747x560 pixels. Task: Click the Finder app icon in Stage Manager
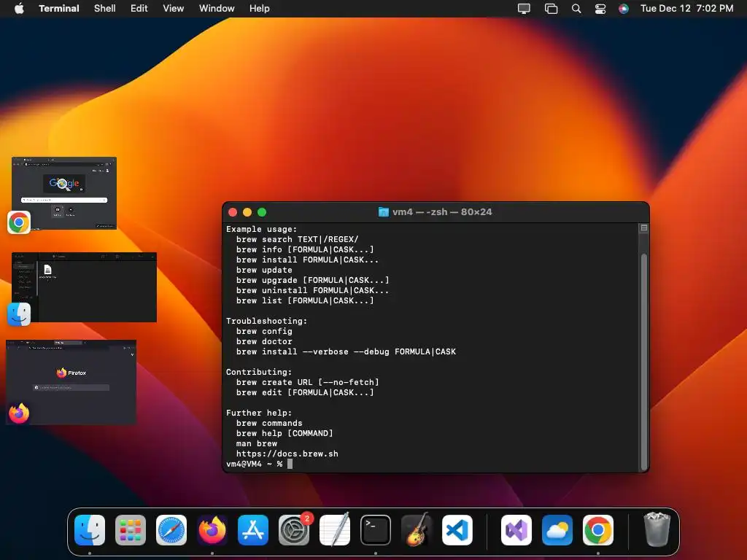pyautogui.click(x=19, y=314)
